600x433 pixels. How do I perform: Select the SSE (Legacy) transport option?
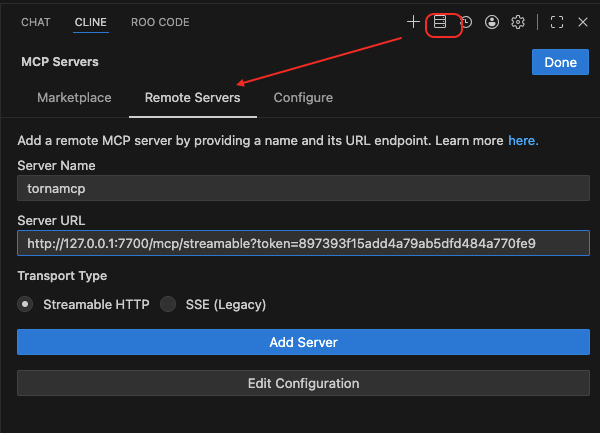[x=168, y=304]
